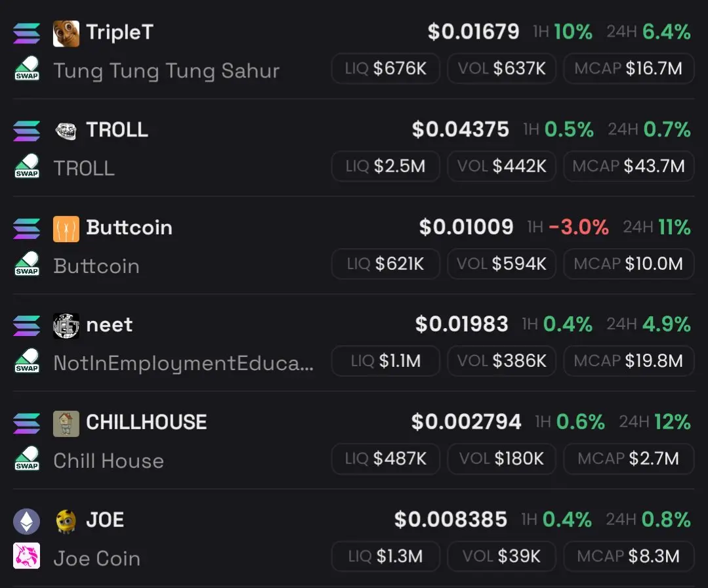The height and width of the screenshot is (588, 708).
Task: Open the TROLL MCAP $43.7M pill
Action: point(629,166)
